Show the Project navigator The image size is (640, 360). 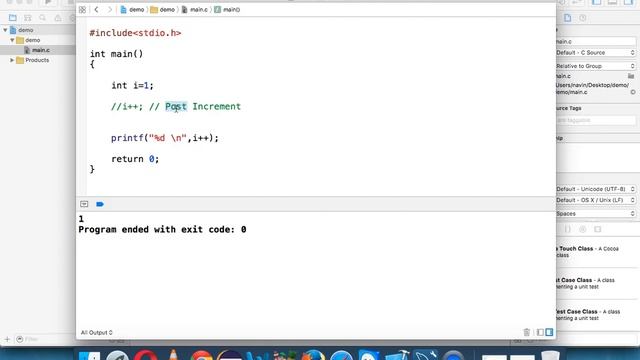(x=13, y=18)
